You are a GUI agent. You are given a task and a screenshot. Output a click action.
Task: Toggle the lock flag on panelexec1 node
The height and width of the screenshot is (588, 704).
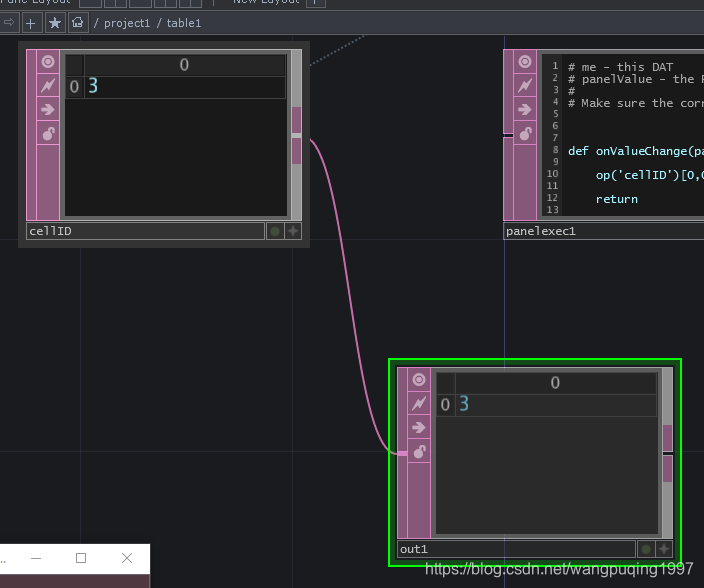525,133
